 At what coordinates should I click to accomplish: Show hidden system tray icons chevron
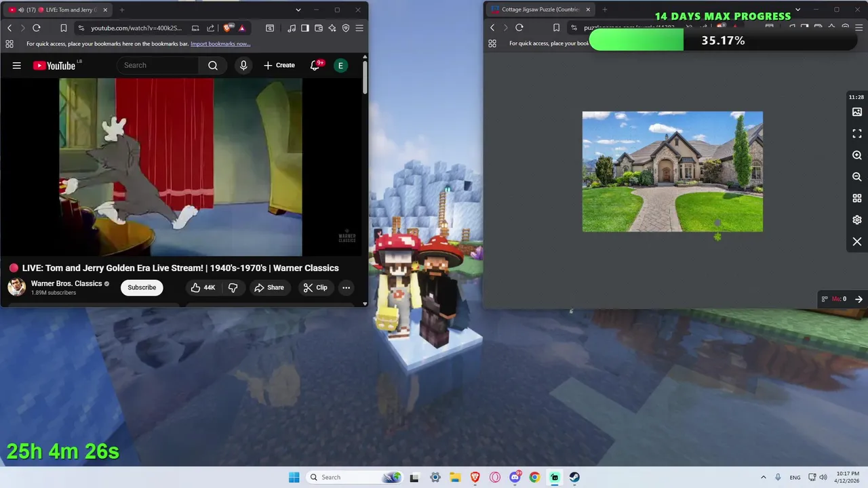764,477
